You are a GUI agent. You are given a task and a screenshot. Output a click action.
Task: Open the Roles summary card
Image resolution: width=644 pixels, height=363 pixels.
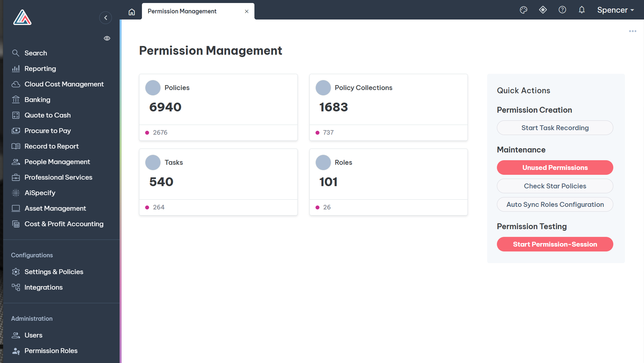[388, 175]
